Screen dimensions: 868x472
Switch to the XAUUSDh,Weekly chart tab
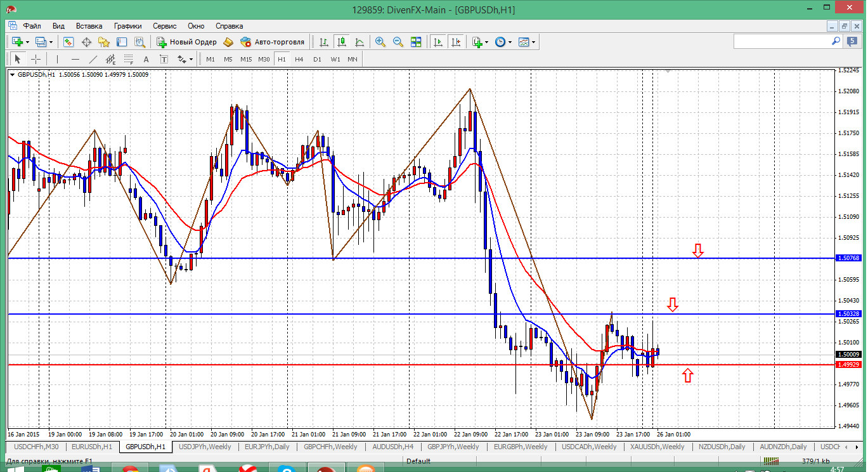pyautogui.click(x=657, y=447)
